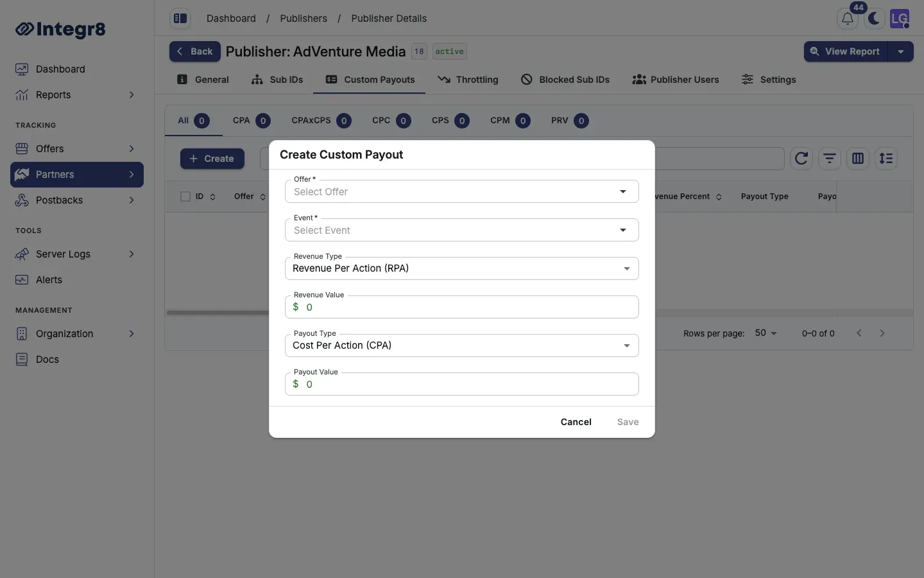Expand the Partners sidebar menu

tap(77, 175)
